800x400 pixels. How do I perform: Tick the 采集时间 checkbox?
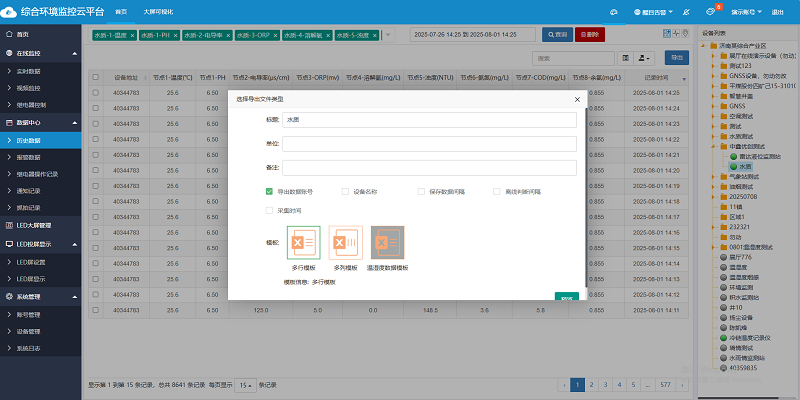click(x=269, y=210)
